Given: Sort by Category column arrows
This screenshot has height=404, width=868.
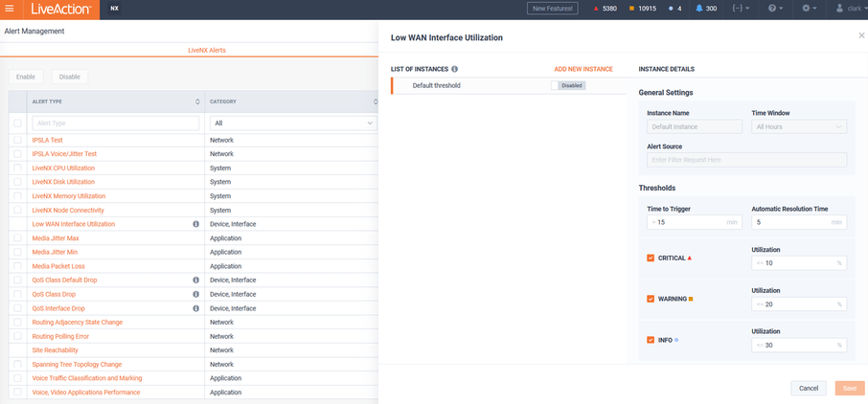Looking at the screenshot, I should tap(376, 101).
